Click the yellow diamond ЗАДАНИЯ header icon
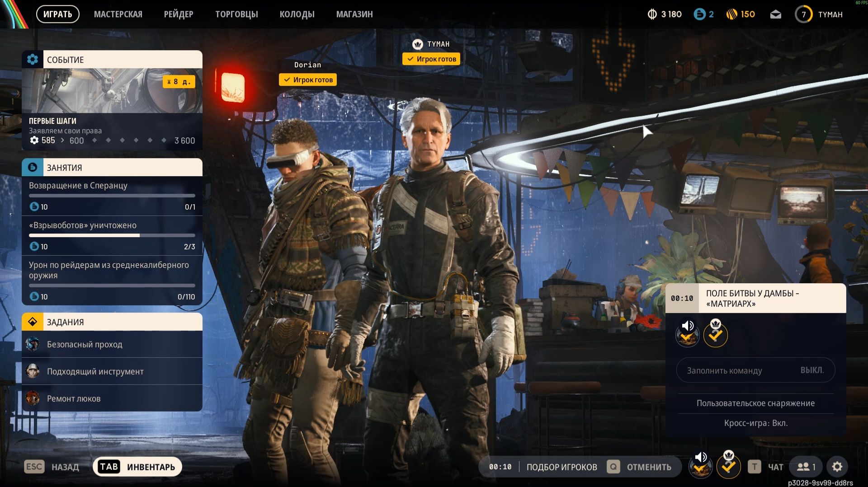Viewport: 868px width, 487px height. tap(33, 322)
